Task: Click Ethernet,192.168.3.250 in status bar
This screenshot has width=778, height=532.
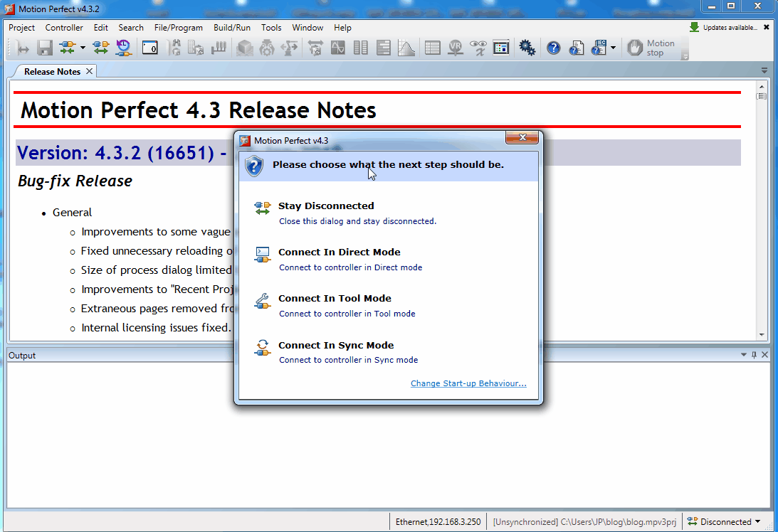Action: pyautogui.click(x=438, y=521)
